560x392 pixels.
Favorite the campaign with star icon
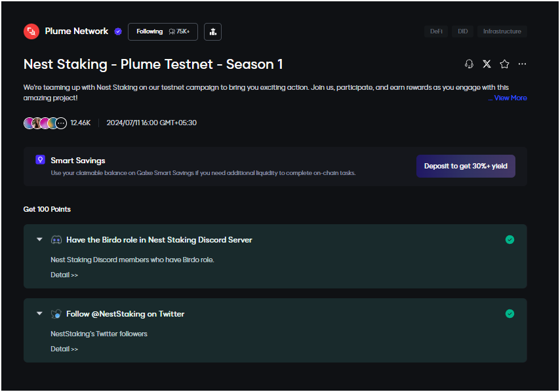click(x=504, y=64)
